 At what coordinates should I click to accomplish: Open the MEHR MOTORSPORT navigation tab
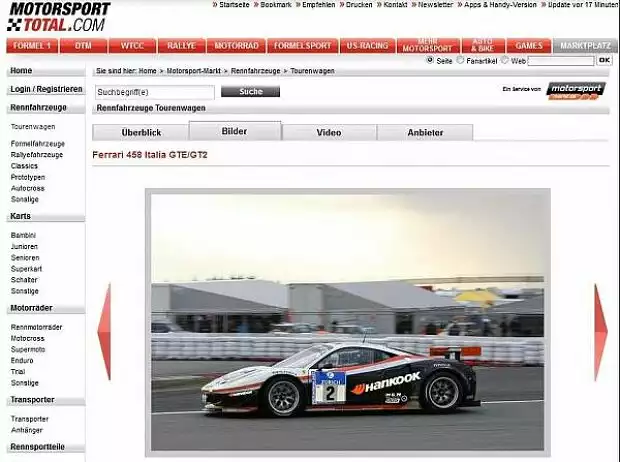[428, 46]
